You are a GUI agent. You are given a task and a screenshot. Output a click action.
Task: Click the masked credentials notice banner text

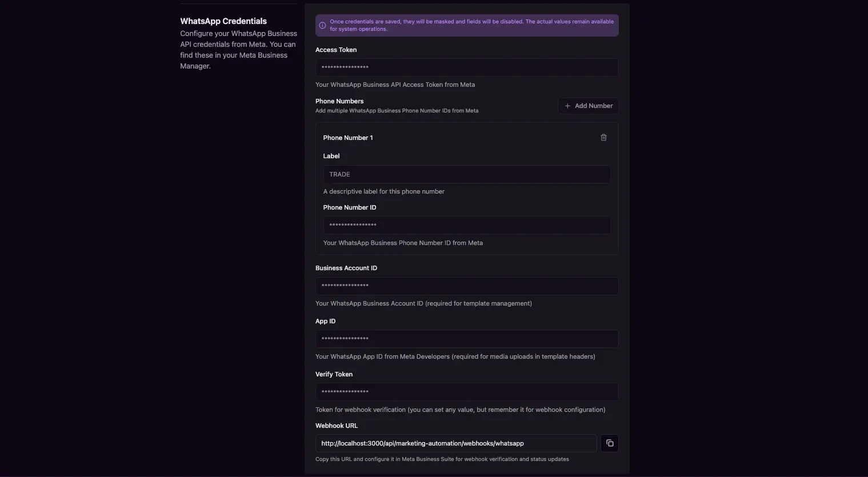point(471,25)
